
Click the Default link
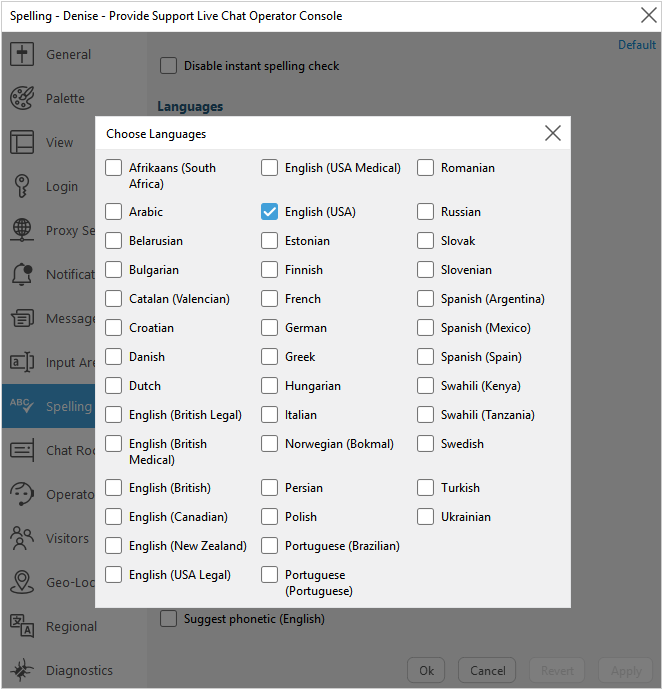point(637,45)
